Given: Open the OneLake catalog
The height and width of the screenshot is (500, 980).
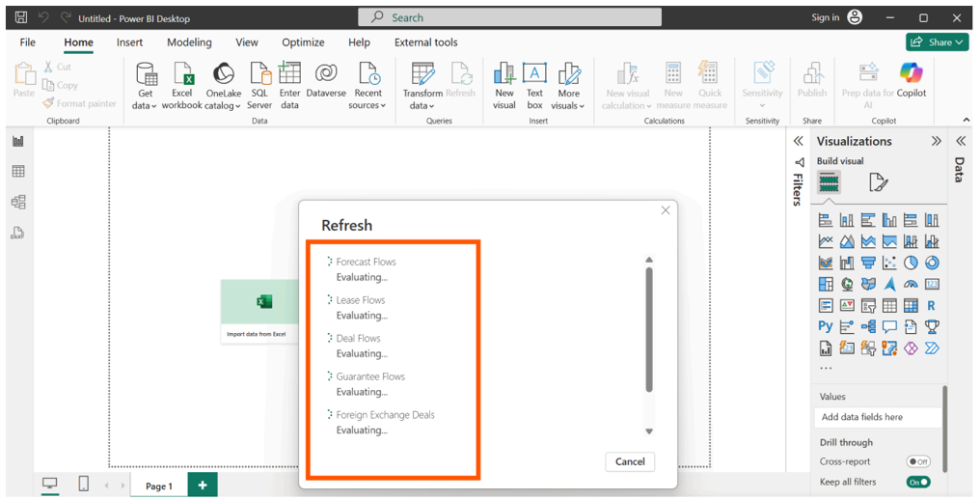Looking at the screenshot, I should (x=223, y=86).
